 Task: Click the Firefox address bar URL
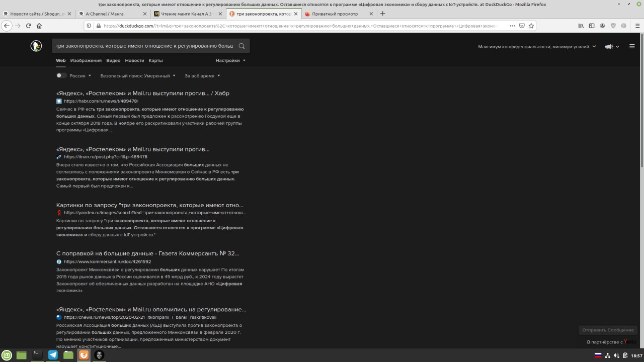[300, 26]
